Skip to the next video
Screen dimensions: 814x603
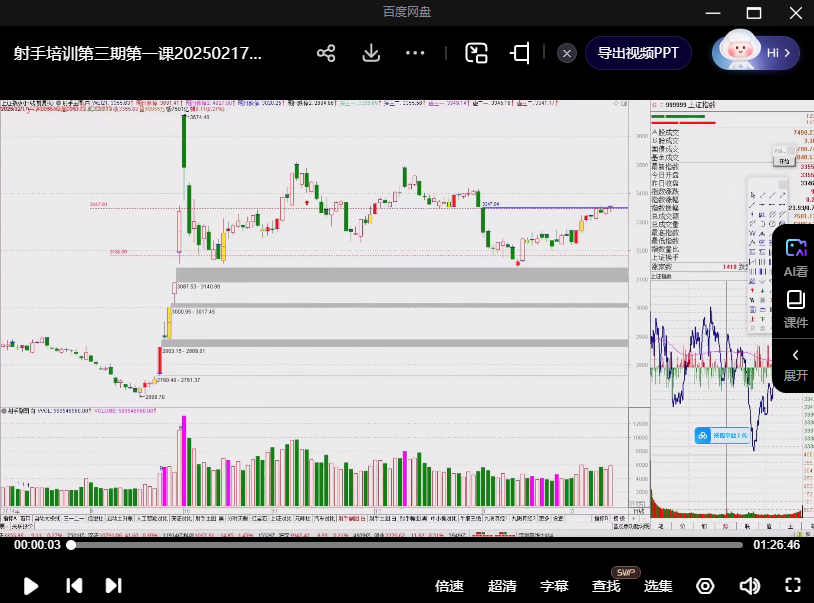tap(113, 586)
